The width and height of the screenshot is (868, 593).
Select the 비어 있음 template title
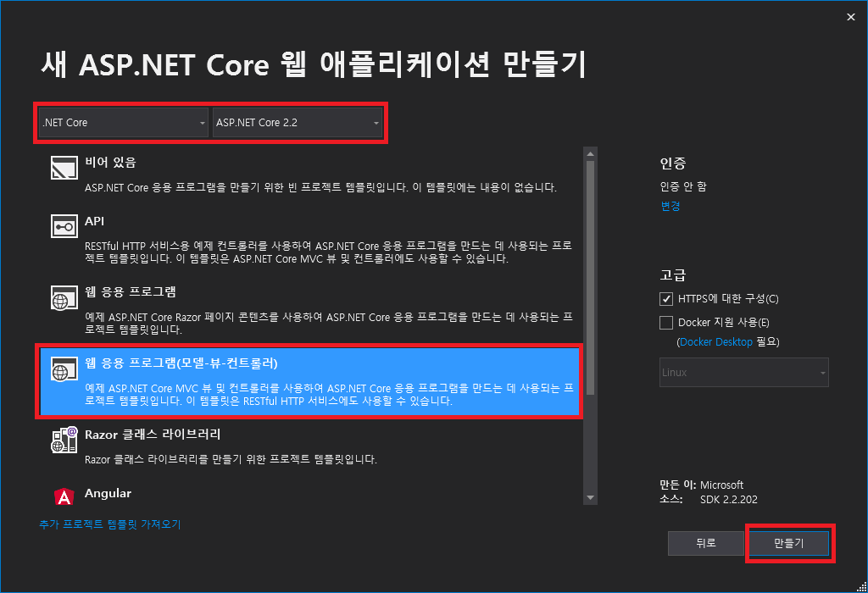coord(110,162)
